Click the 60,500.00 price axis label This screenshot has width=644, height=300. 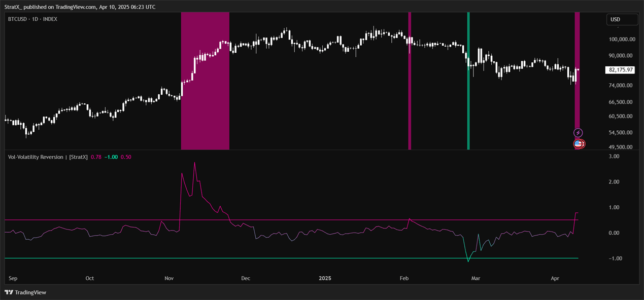(x=621, y=116)
